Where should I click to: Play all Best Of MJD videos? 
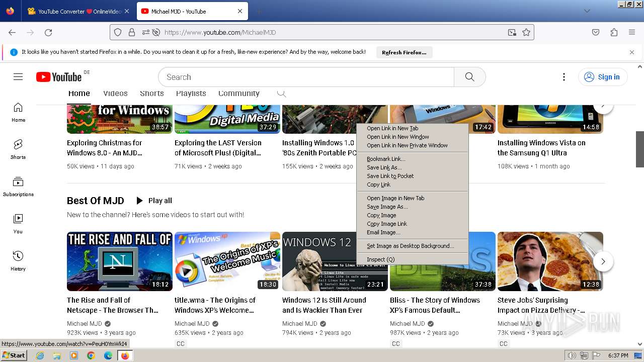(x=154, y=201)
